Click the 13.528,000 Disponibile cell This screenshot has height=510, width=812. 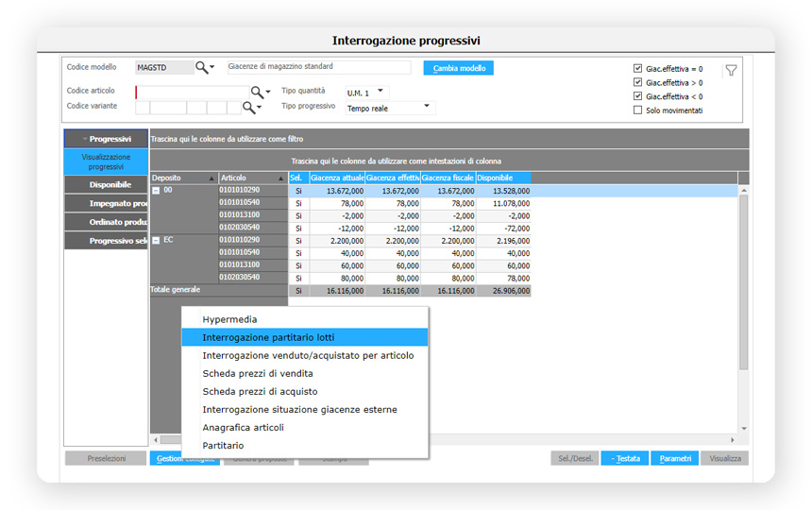tap(503, 191)
